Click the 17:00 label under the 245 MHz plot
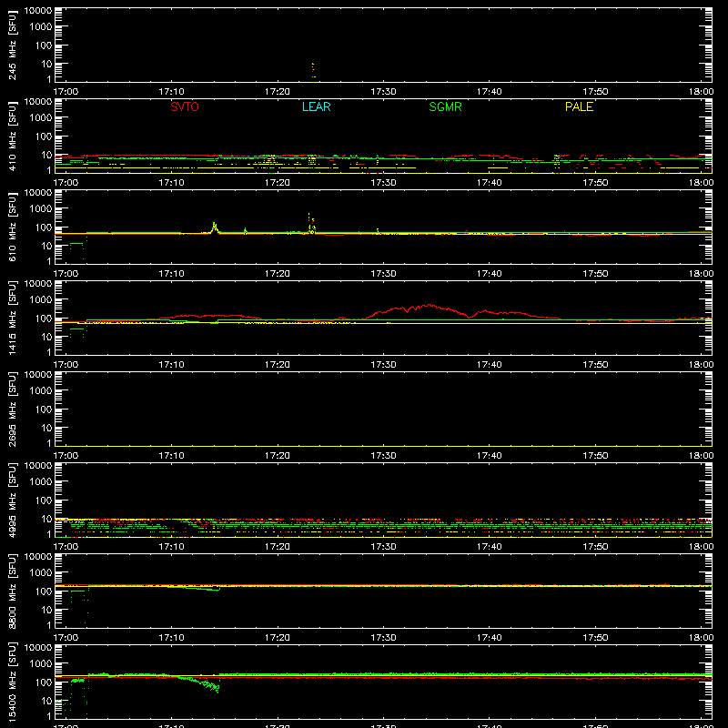The height and width of the screenshot is (728, 728). (66, 92)
